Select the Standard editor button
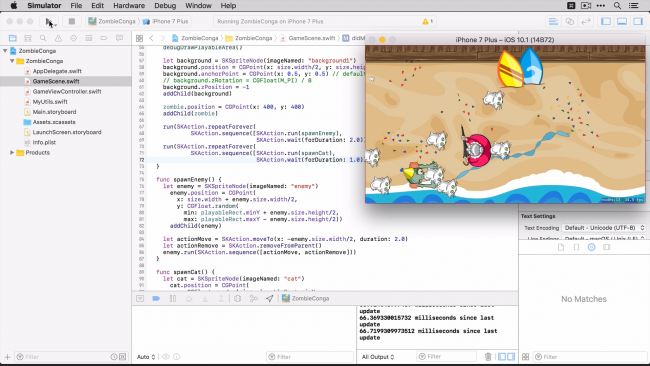Viewport: 650px width, 366px height. 553,21
